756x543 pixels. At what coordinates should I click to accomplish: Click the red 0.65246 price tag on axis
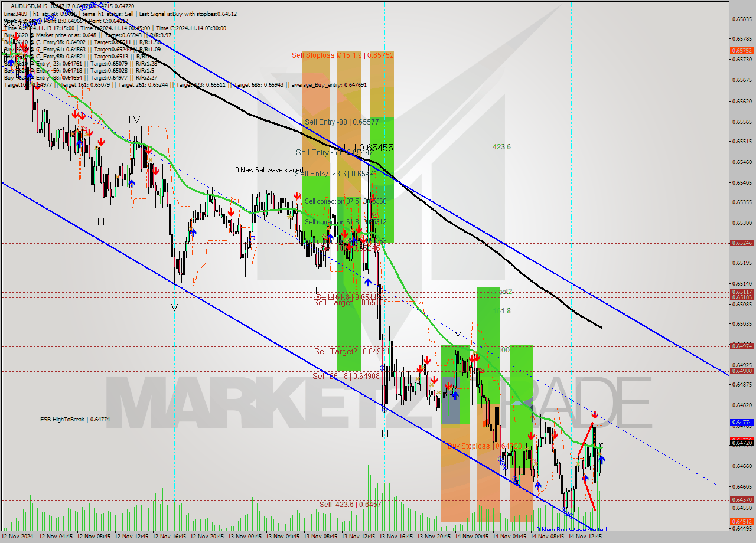tap(742, 243)
